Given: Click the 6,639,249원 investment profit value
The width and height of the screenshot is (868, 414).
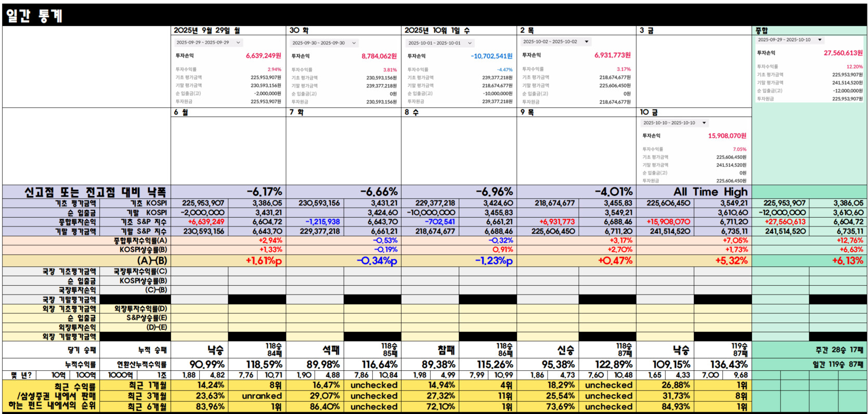Looking at the screenshot, I should click(264, 56).
